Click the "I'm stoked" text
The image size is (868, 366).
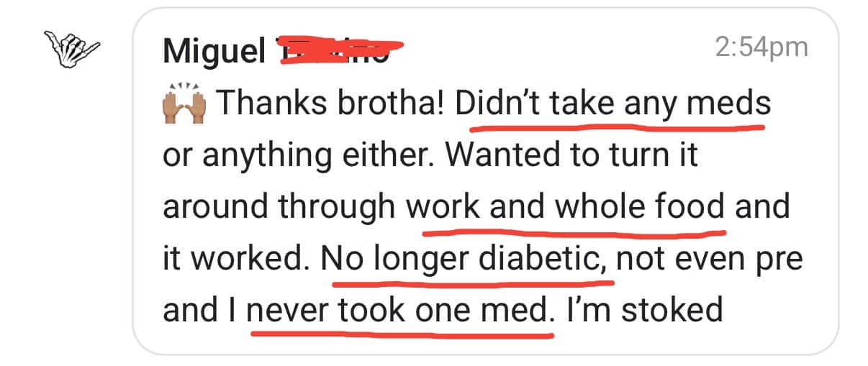(x=644, y=311)
